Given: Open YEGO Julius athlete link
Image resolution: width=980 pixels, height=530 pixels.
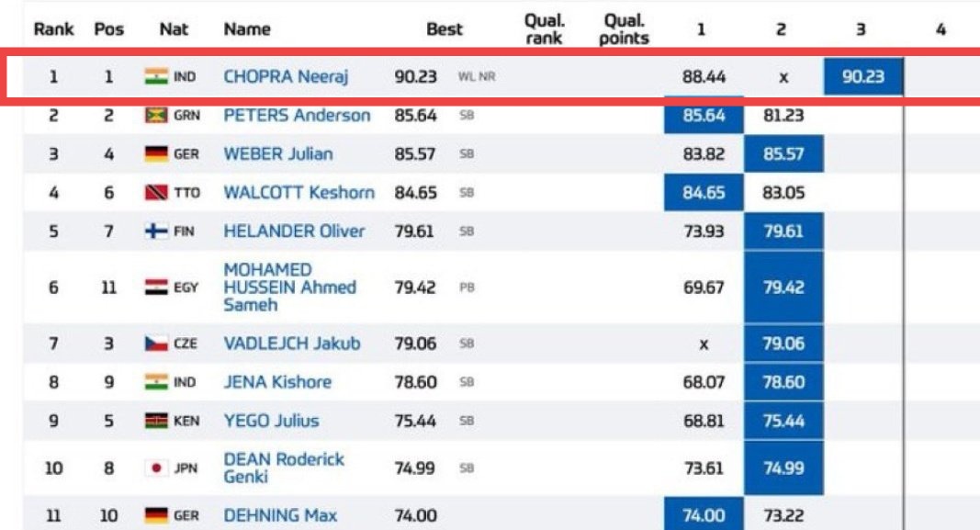Looking at the screenshot, I should coord(271,421).
